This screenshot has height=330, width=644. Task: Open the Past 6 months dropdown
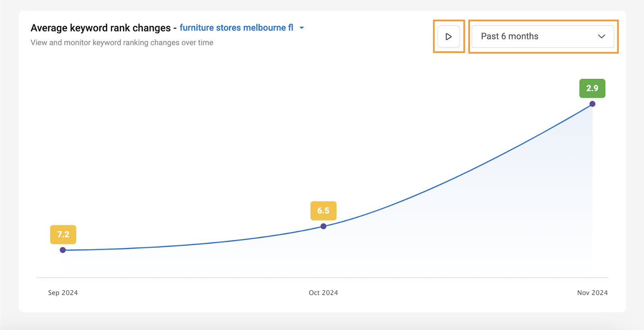point(543,37)
